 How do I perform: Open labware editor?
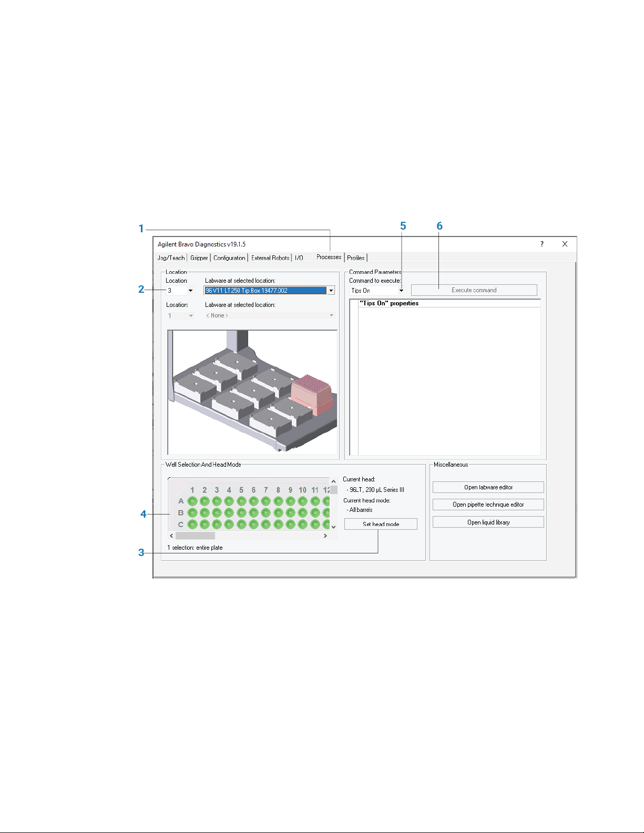(488, 487)
